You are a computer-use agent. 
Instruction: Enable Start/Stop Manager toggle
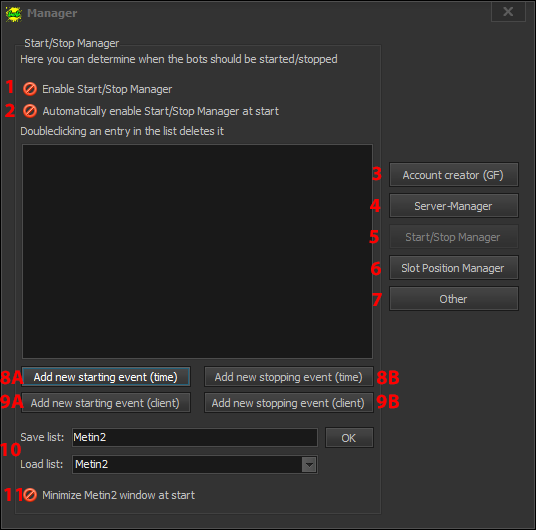[30, 89]
